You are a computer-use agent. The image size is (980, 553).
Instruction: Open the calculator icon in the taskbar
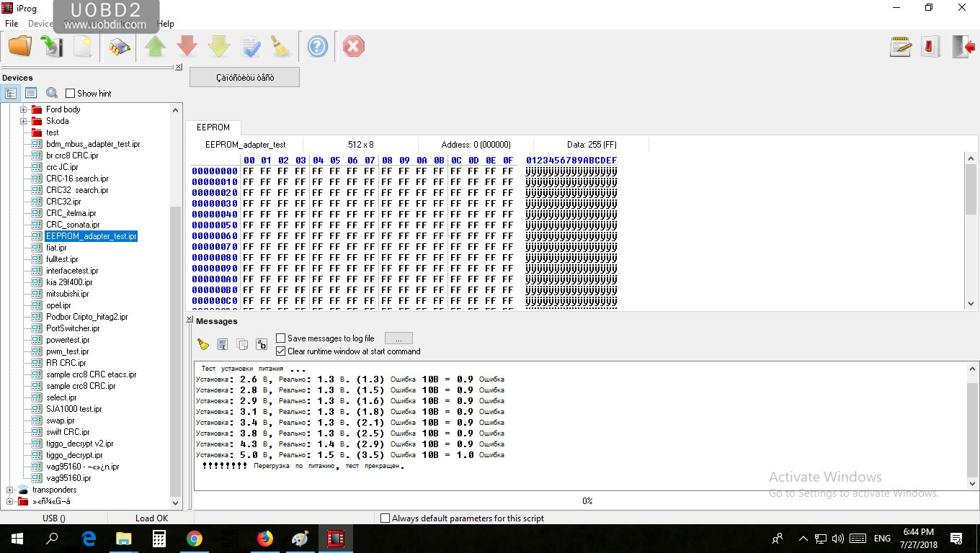pos(159,539)
